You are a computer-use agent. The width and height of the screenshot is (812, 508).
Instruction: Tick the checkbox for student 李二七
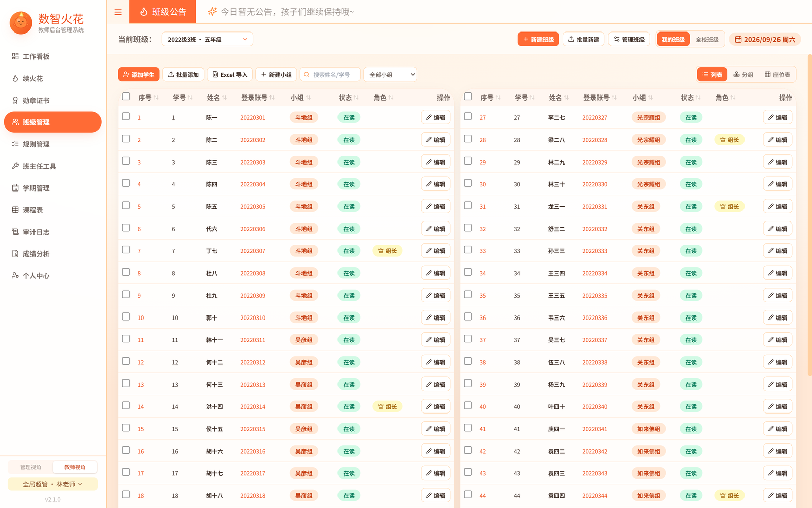[x=468, y=116]
